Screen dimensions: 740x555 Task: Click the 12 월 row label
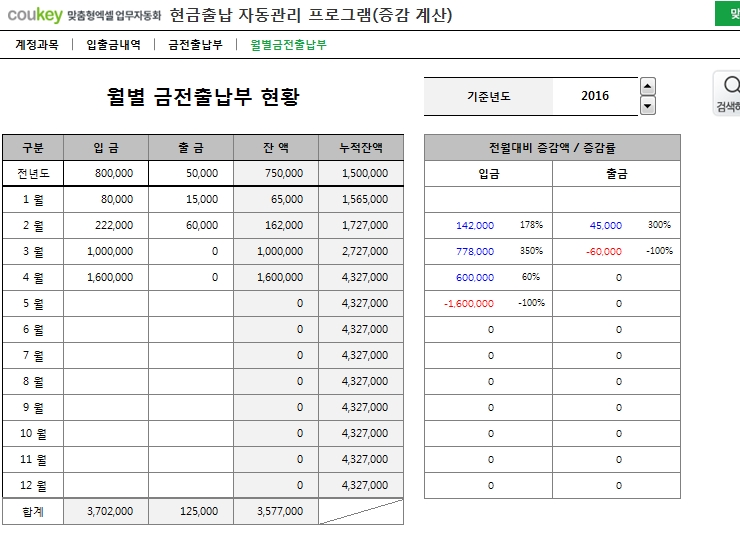[x=33, y=485]
